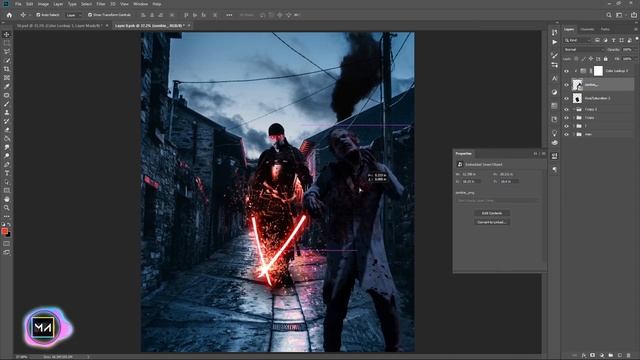
Task: Switch to the Channels tab
Action: [x=587, y=29]
